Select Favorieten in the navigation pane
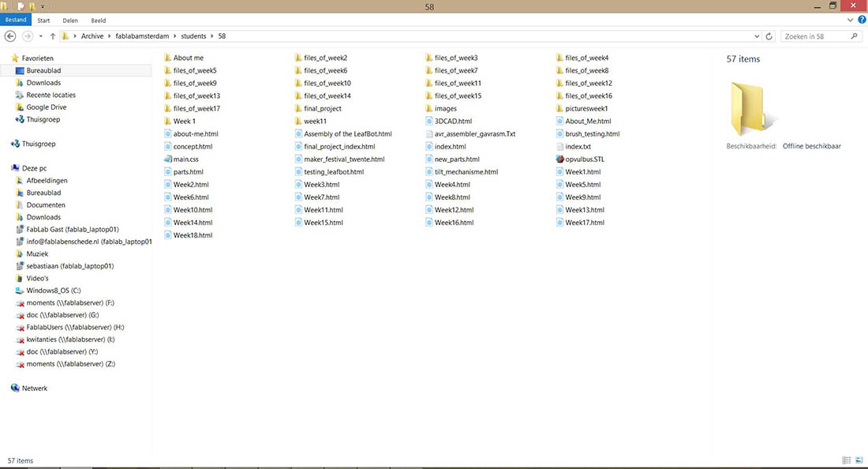 point(38,58)
